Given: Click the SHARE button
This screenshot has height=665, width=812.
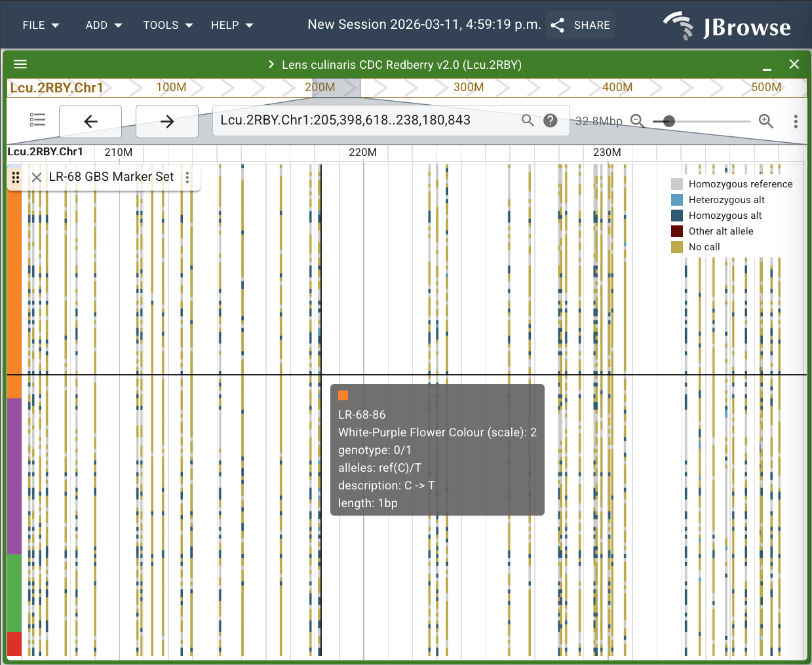Looking at the screenshot, I should pyautogui.click(x=581, y=25).
